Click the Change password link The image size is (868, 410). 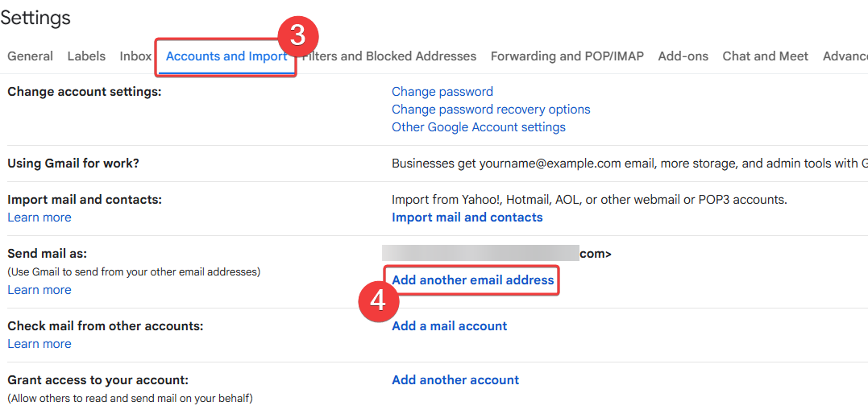(442, 92)
